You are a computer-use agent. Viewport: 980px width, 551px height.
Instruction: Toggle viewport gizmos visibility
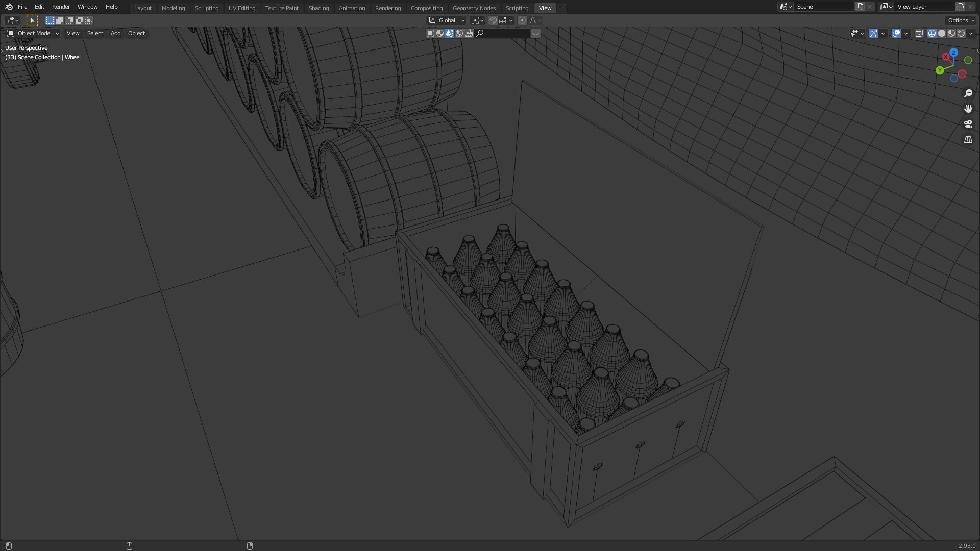[x=873, y=33]
